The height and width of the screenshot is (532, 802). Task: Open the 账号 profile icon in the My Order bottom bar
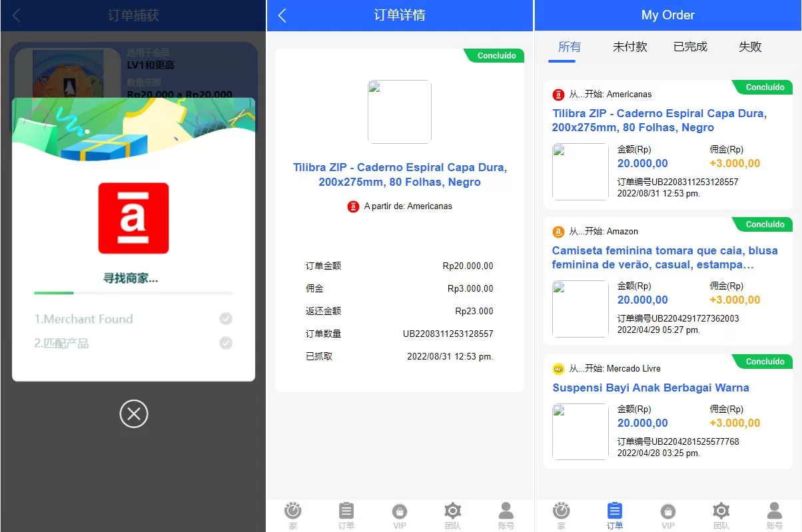coord(774,511)
